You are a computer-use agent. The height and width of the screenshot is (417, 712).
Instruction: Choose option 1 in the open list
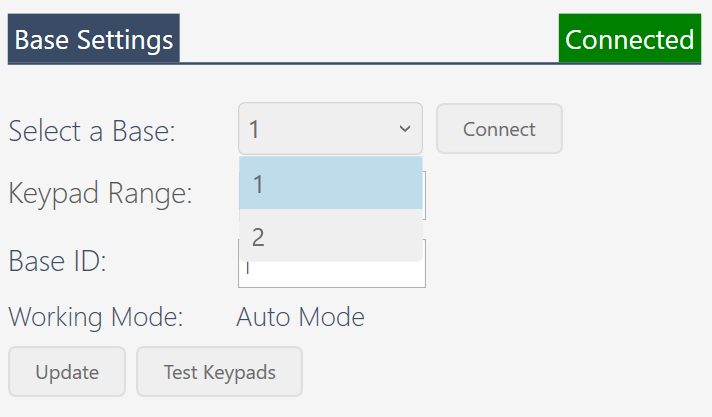point(331,183)
